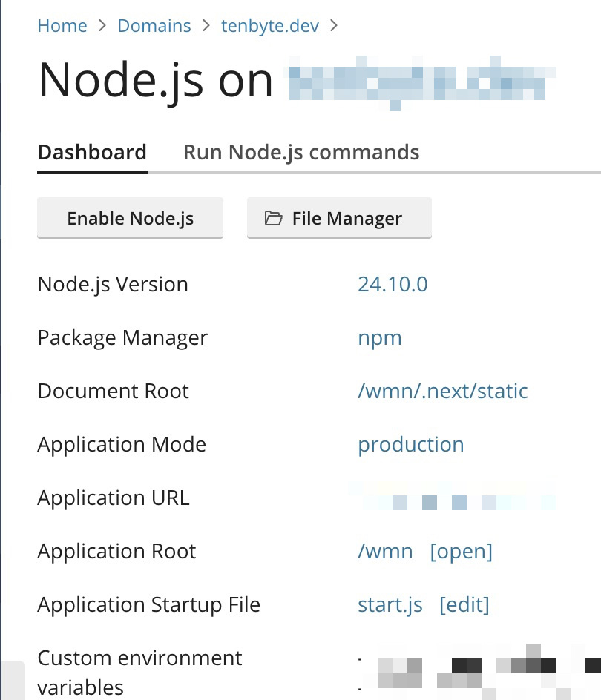Click the Home breadcrumb link
601x700 pixels.
(62, 26)
